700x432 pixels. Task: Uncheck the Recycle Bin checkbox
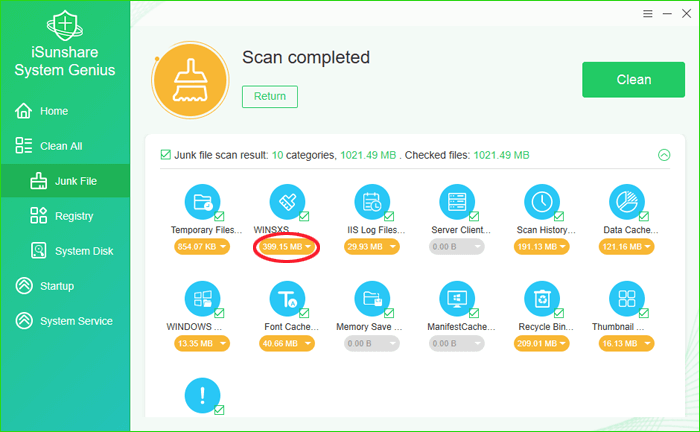[x=558, y=313]
